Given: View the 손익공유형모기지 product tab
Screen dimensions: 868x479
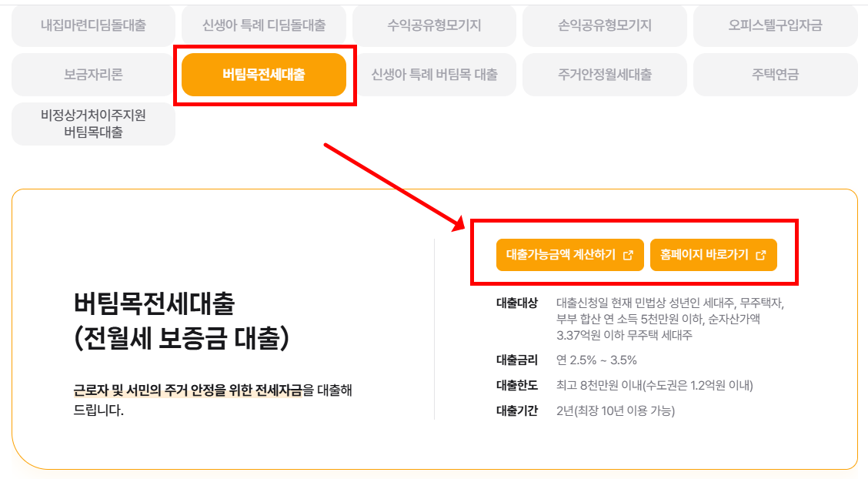Looking at the screenshot, I should (604, 25).
